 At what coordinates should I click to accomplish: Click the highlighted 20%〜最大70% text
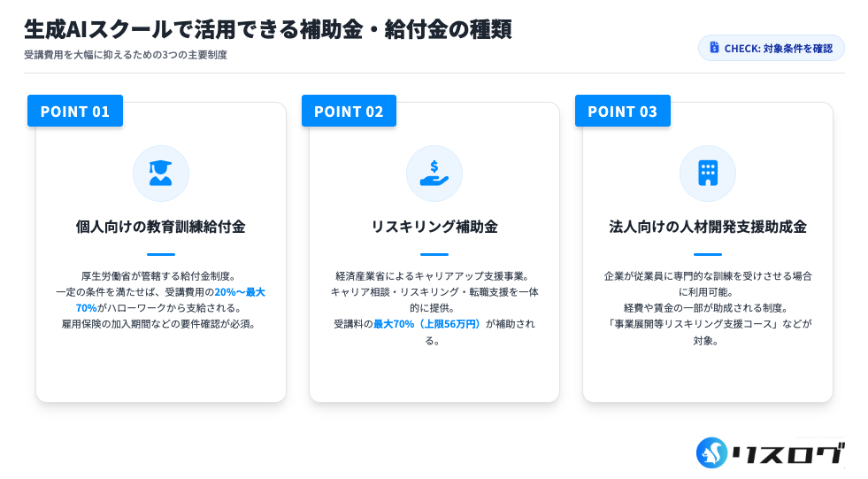coord(239,292)
